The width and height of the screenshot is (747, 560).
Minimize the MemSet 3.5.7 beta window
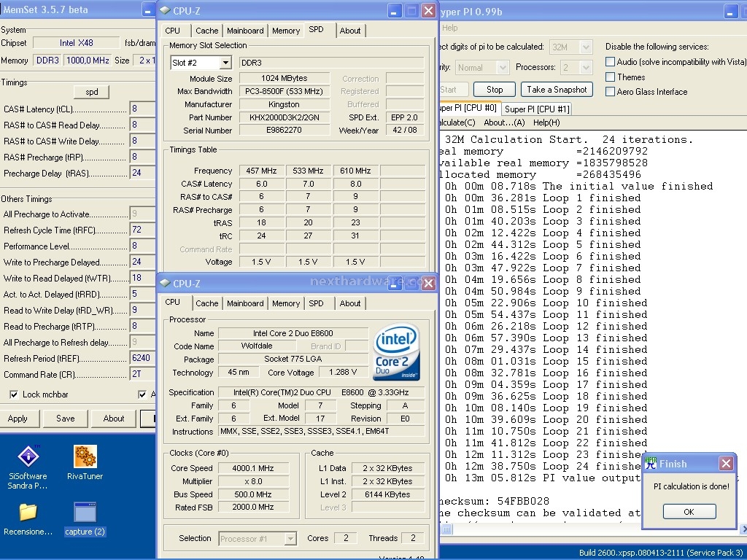[x=148, y=10]
